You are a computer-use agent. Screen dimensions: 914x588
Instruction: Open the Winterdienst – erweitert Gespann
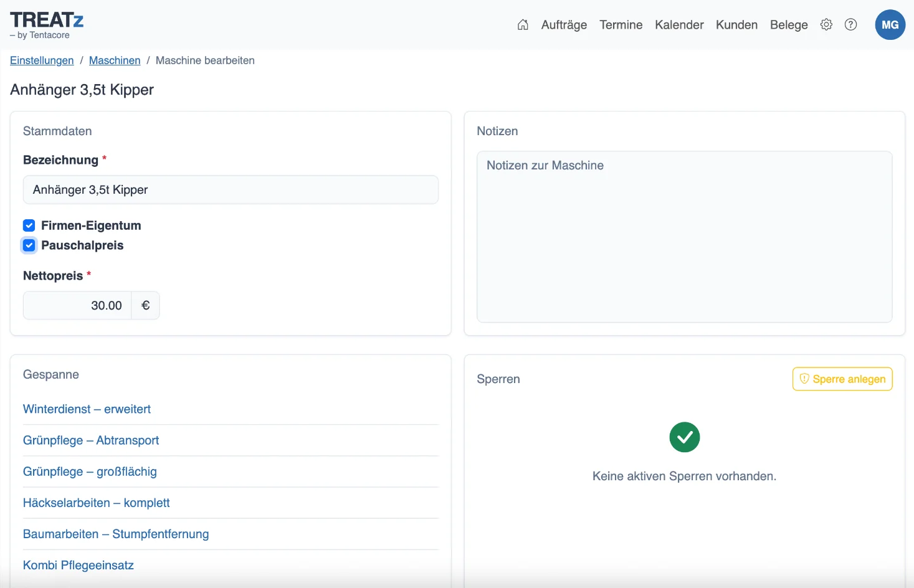coord(87,409)
